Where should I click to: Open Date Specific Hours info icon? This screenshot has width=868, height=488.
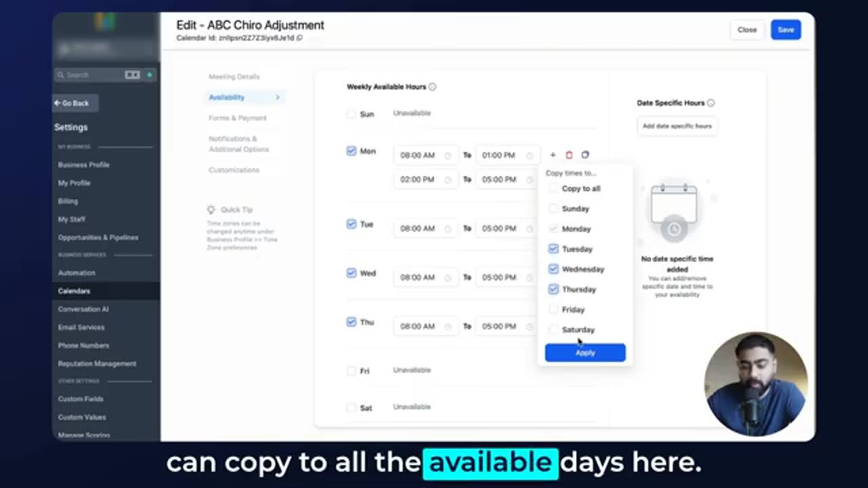coord(711,103)
